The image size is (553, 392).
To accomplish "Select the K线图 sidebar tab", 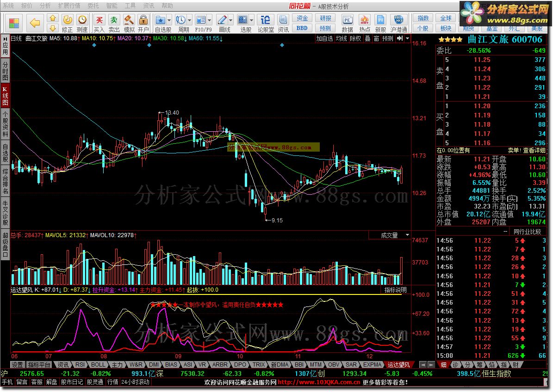I will pos(5,96).
